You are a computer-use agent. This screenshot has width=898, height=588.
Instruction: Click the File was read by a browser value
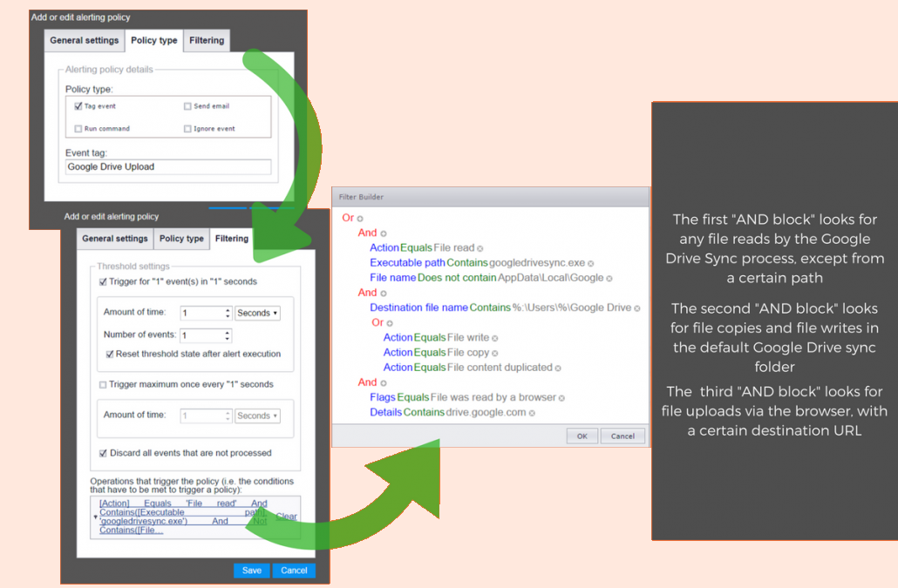tap(493, 397)
